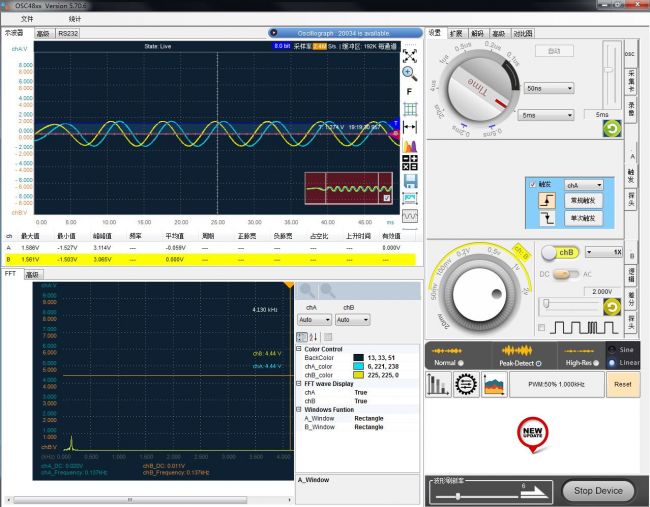650x507 pixels.
Task: Click the PWM:50% 1.000kHz button
Action: (x=556, y=384)
